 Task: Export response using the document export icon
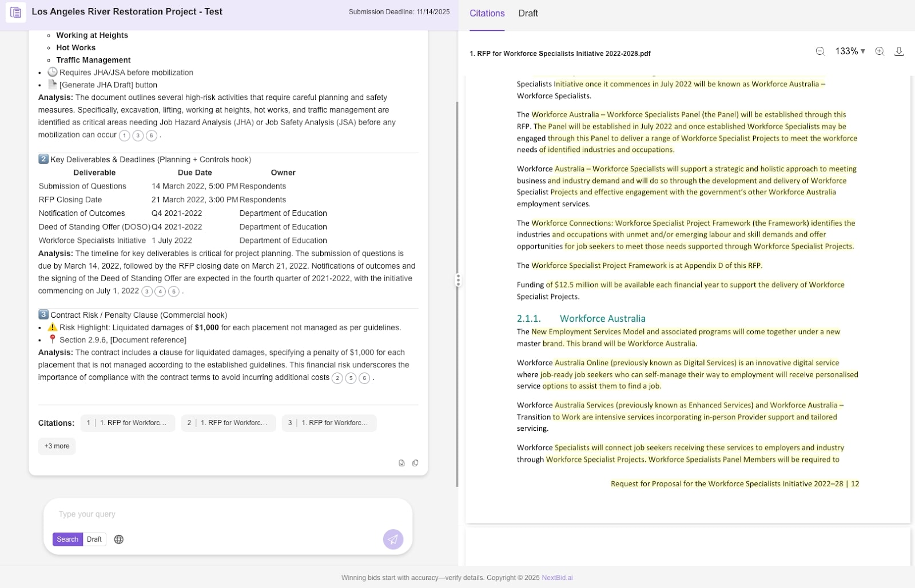[401, 463]
